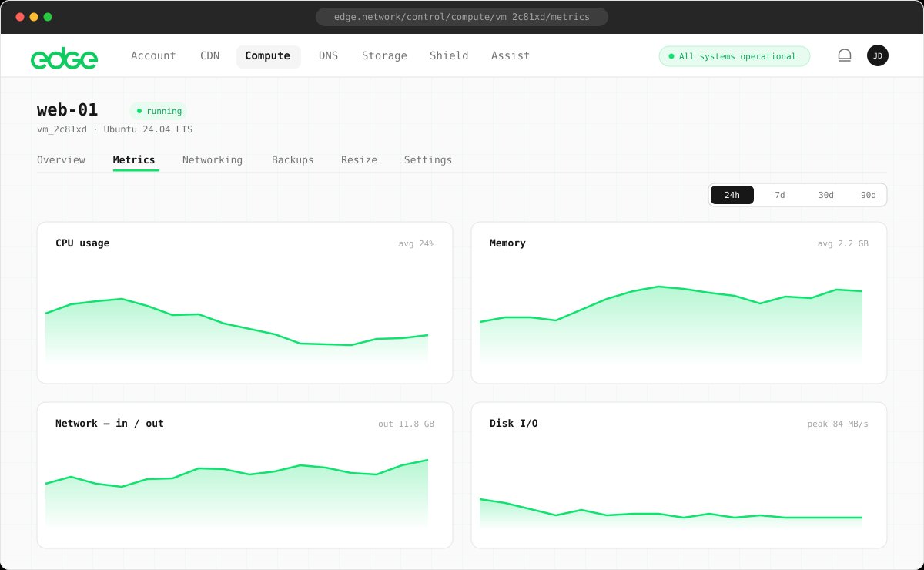Image resolution: width=924 pixels, height=570 pixels.
Task: Click the Network — in / out title
Action: (x=109, y=424)
